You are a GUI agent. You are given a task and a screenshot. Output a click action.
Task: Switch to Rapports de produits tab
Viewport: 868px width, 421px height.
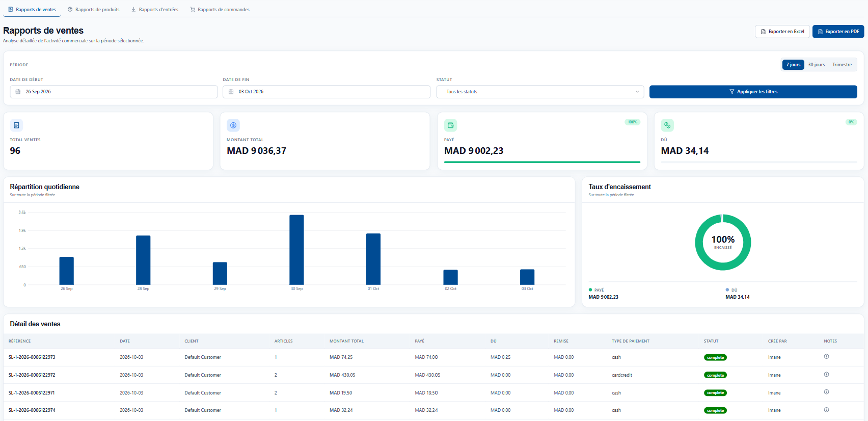click(x=94, y=10)
